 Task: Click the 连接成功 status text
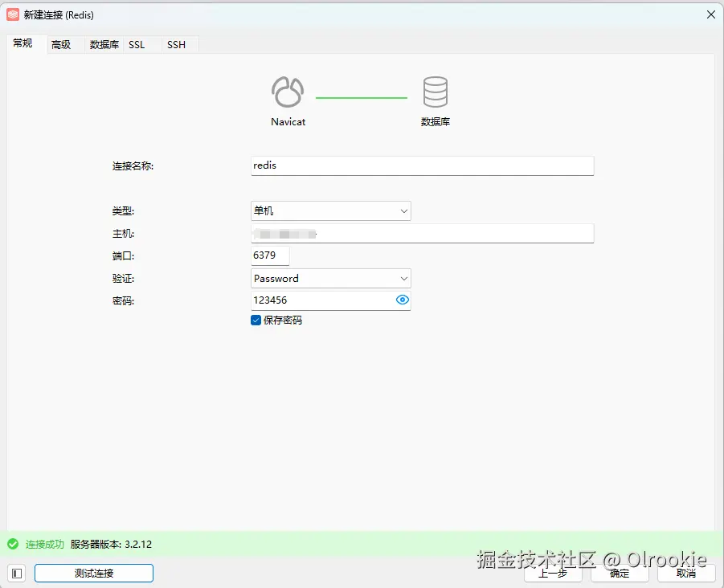point(45,544)
